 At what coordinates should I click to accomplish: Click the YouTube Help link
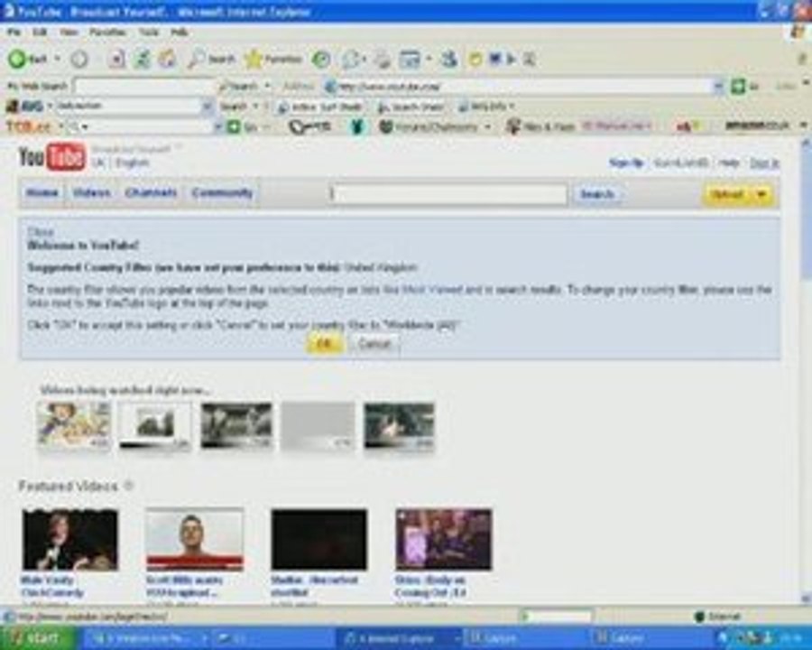728,162
